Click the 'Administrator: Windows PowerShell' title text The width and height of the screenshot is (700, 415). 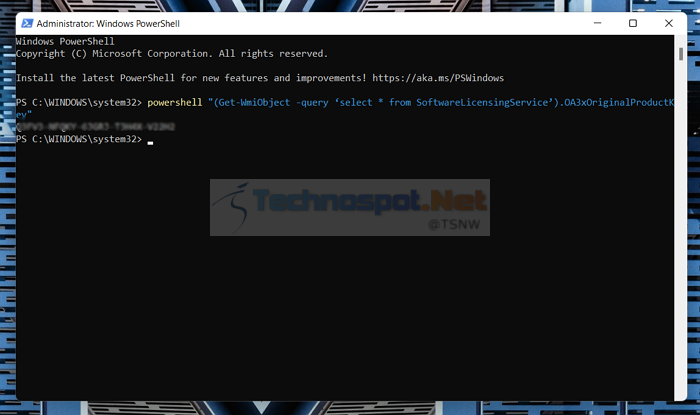pyautogui.click(x=108, y=24)
